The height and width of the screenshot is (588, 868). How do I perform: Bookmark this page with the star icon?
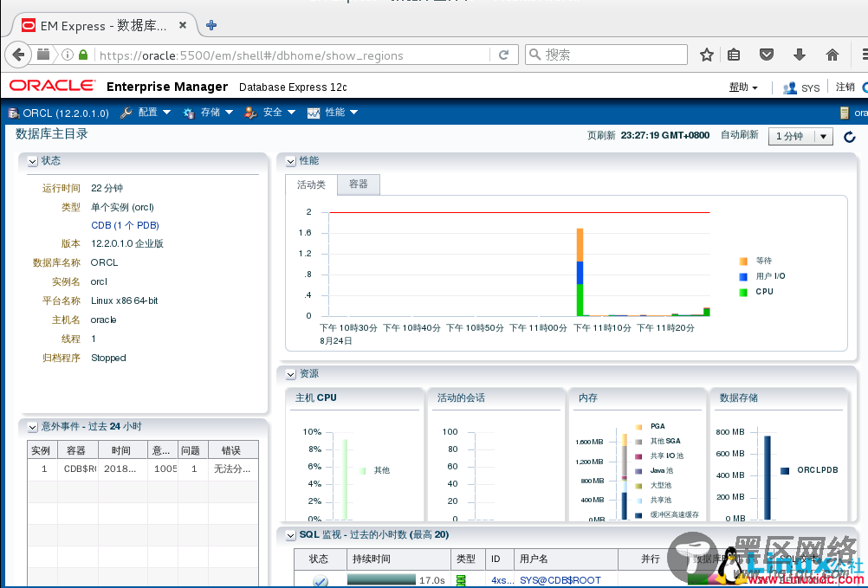click(x=706, y=55)
